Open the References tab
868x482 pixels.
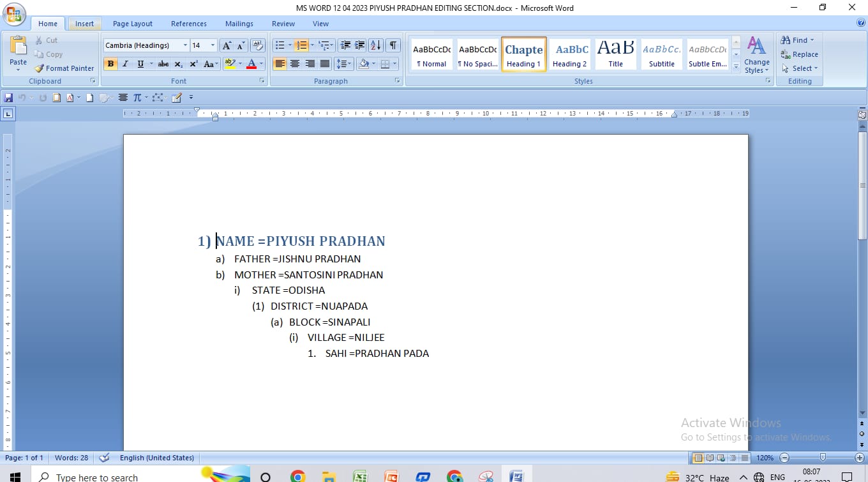(188, 24)
